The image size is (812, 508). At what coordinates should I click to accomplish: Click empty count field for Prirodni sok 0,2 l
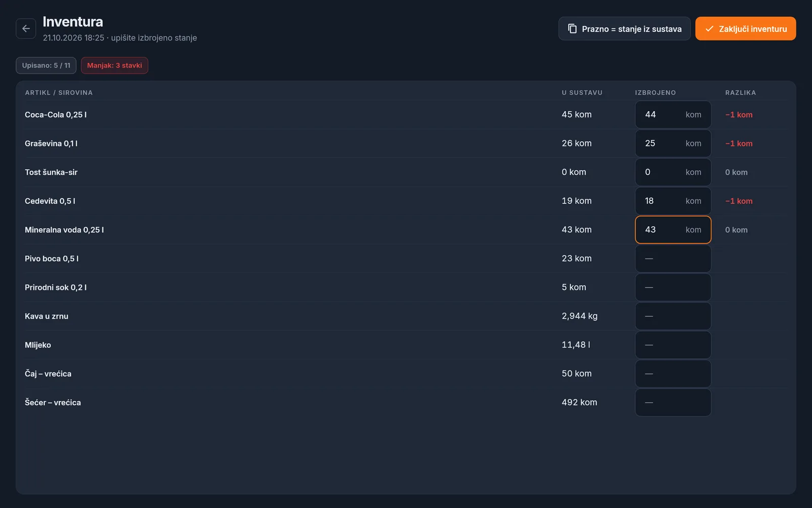pos(673,288)
